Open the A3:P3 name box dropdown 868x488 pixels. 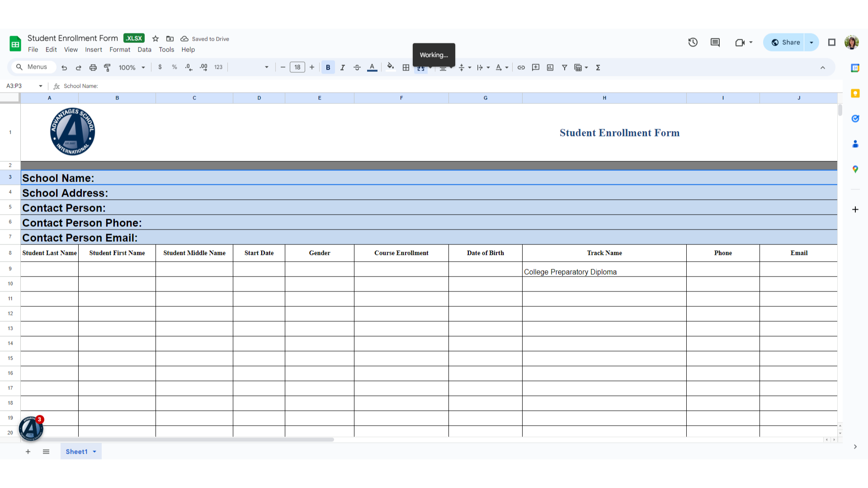pyautogui.click(x=41, y=86)
